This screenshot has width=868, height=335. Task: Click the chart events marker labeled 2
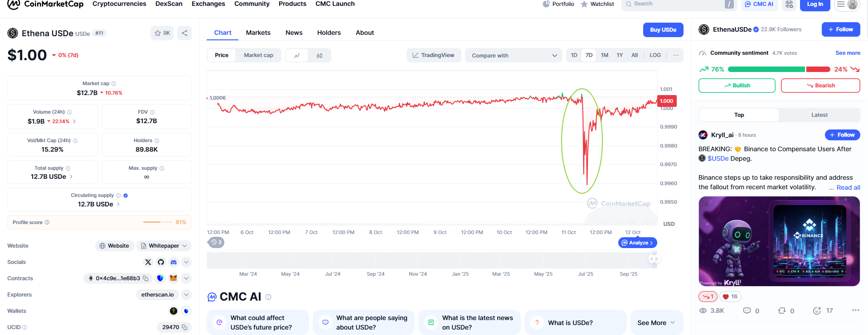click(217, 242)
